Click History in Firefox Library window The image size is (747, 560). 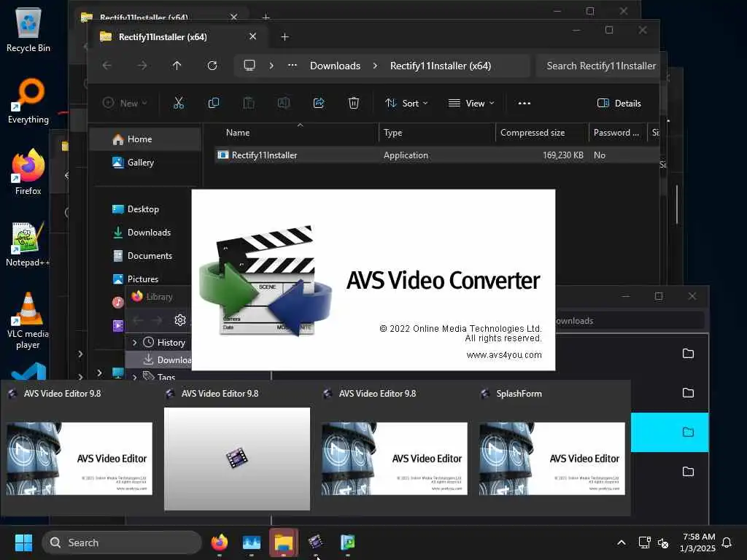(171, 343)
